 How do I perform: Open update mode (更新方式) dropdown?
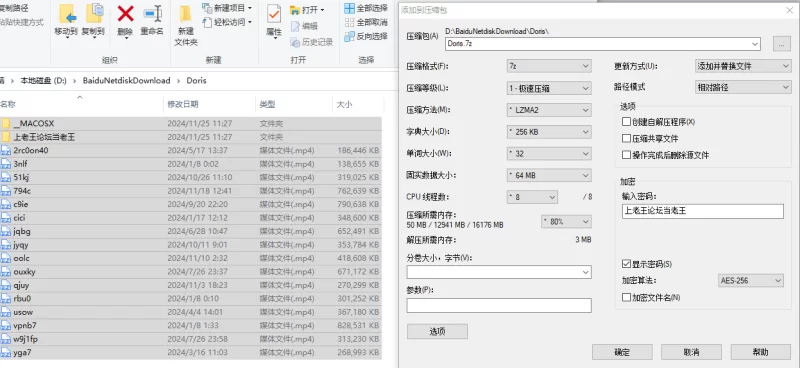point(743,66)
